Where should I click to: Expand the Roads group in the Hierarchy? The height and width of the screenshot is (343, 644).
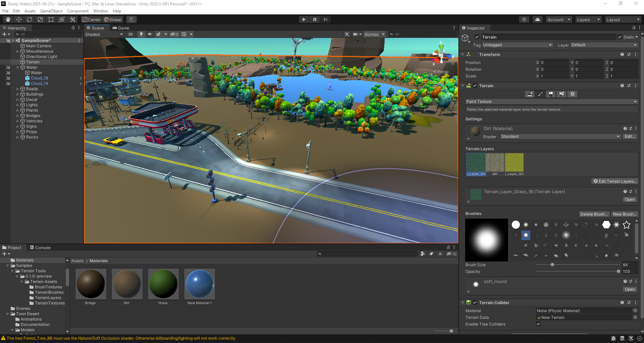(x=17, y=89)
